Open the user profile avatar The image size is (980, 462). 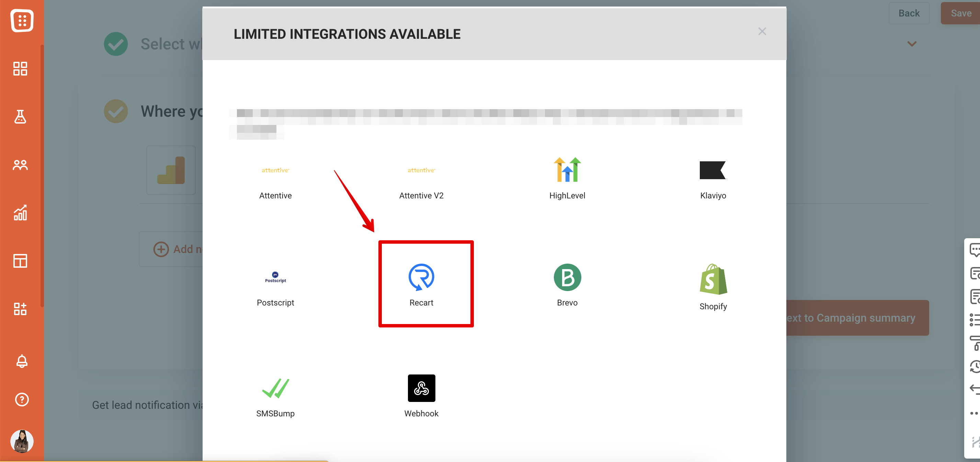pyautogui.click(x=22, y=441)
